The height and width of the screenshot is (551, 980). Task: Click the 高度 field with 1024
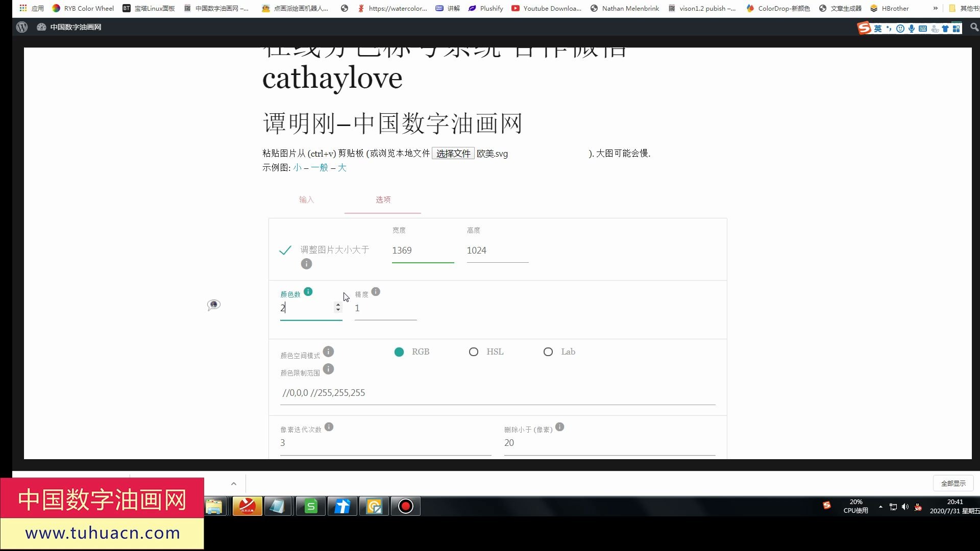point(498,251)
